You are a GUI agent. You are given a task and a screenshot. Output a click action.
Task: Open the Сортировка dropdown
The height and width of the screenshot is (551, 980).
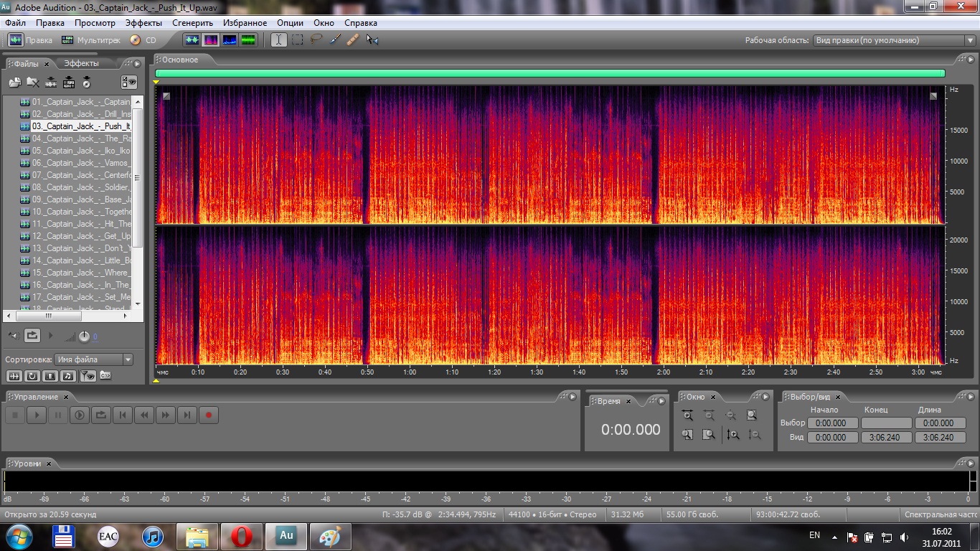pyautogui.click(x=94, y=359)
